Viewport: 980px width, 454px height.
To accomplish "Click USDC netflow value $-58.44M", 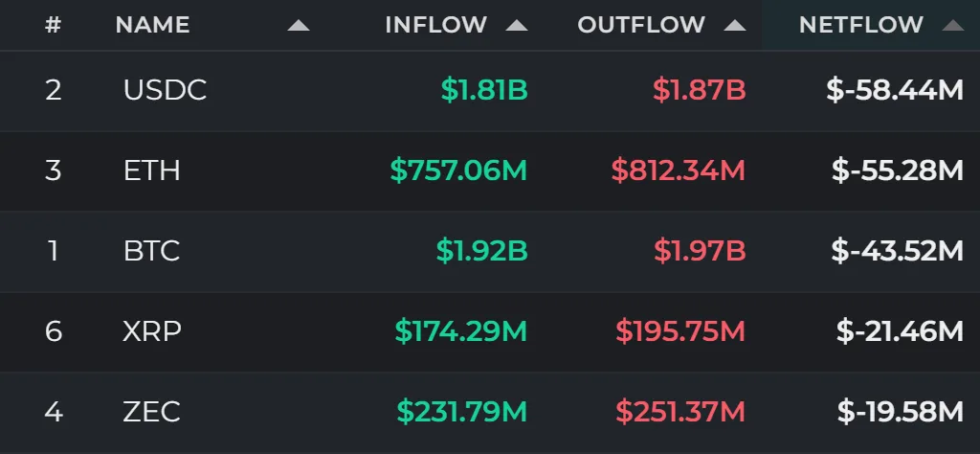I will 895,91.
